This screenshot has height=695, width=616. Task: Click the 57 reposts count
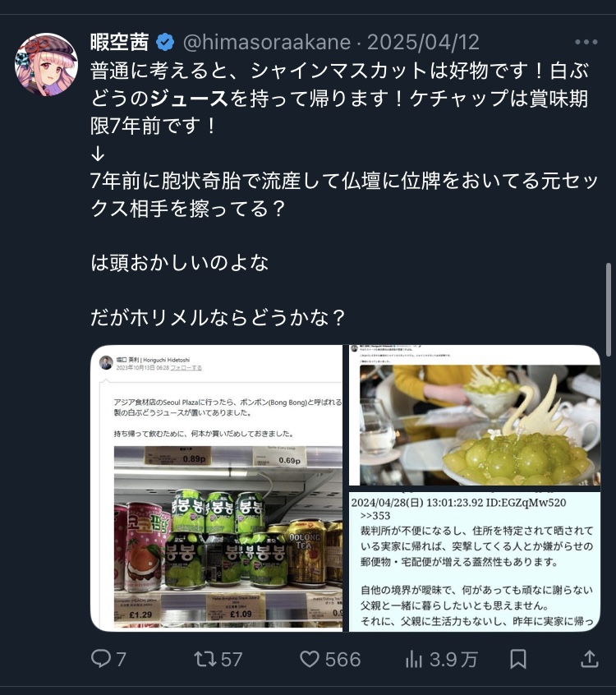[x=232, y=659]
